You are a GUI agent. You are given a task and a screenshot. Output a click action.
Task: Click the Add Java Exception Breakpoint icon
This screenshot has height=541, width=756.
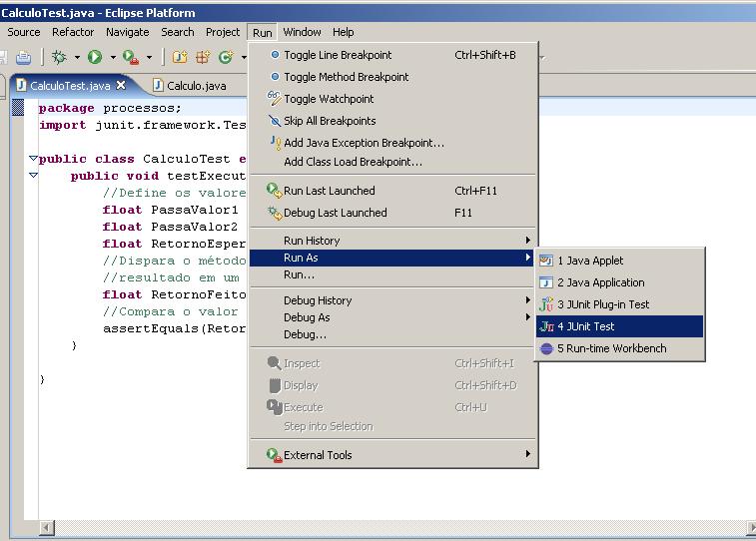click(275, 142)
